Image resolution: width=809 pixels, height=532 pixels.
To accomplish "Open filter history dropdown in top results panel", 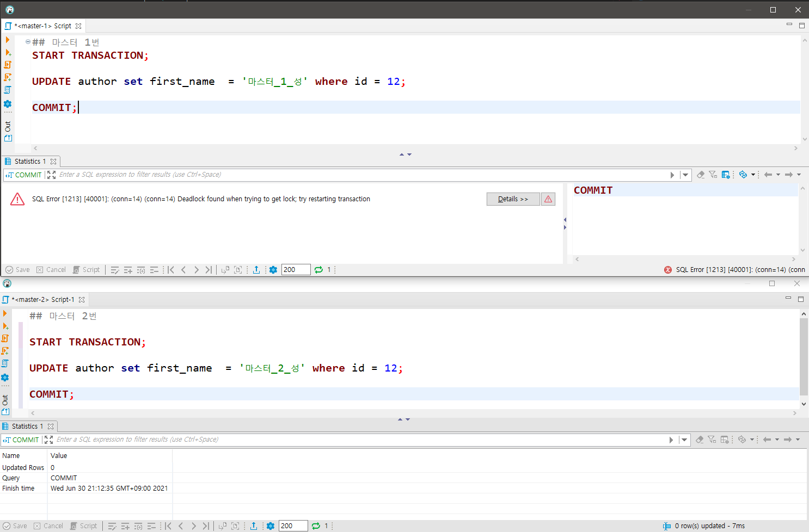I will [685, 175].
